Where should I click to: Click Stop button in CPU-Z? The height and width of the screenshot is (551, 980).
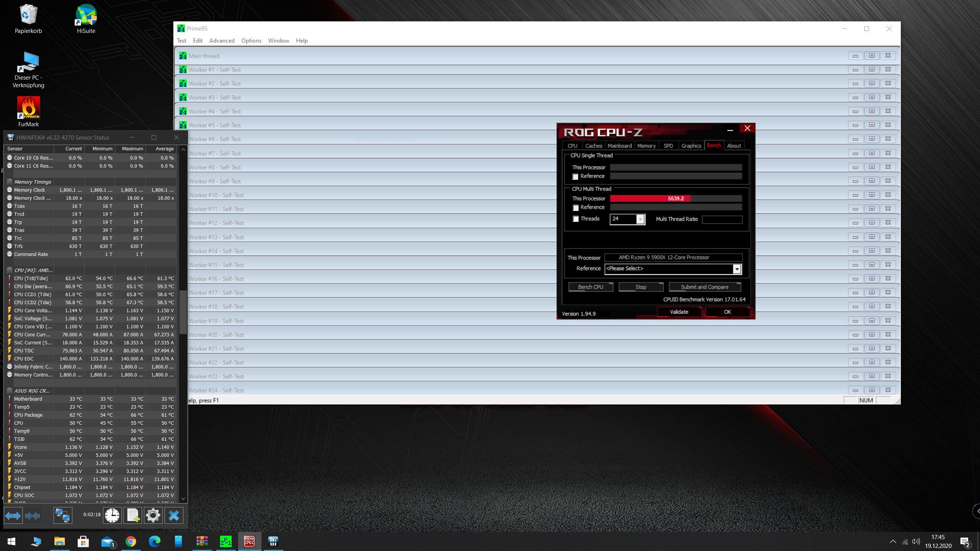641,287
